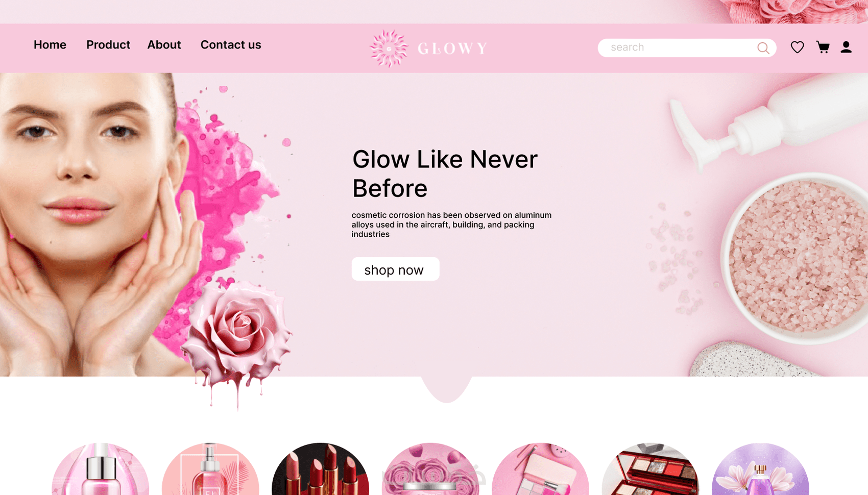Select the pink perfume spray category
The height and width of the screenshot is (495, 868).
tap(210, 469)
